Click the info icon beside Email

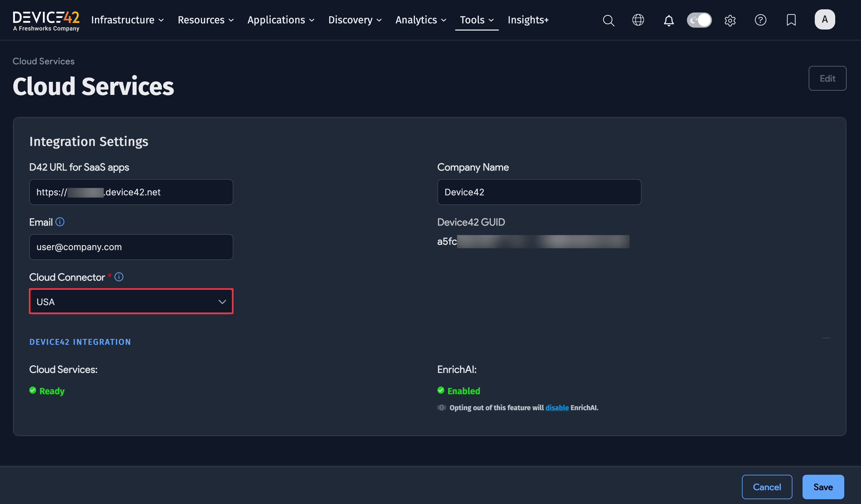(60, 222)
